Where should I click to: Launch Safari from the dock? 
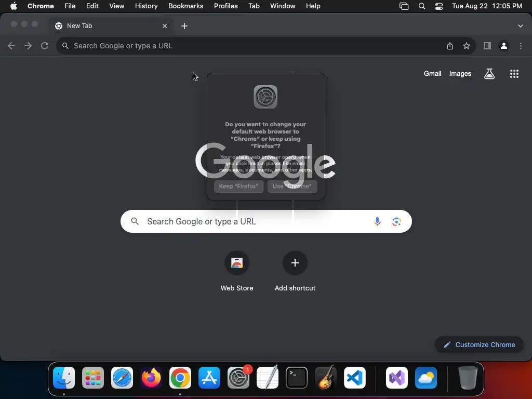122,378
